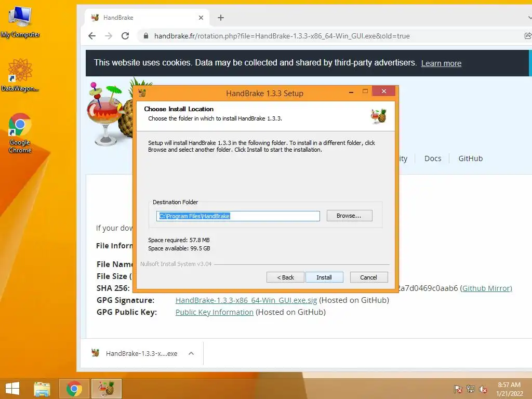Screen dimensions: 532x399
Task: Open the DataWagon desktop shortcut
Action: (20, 75)
